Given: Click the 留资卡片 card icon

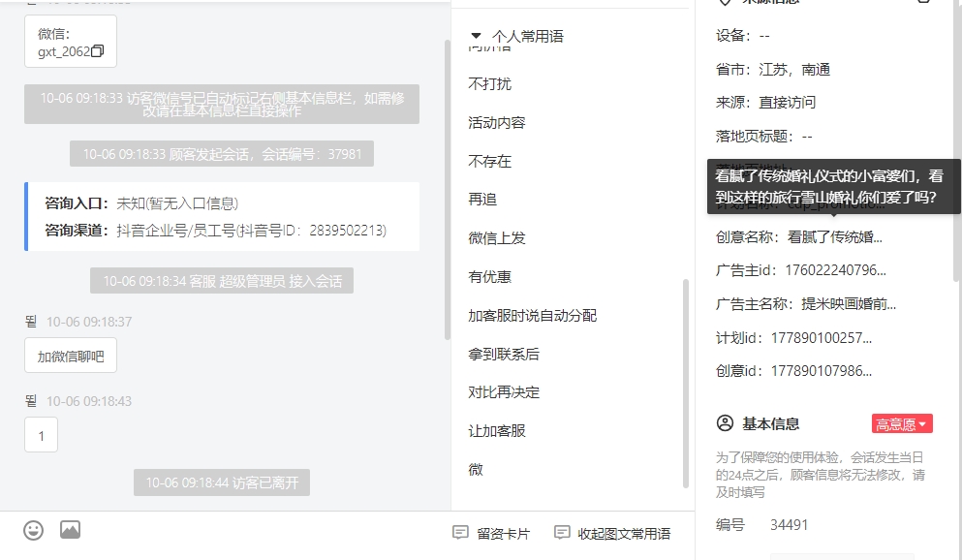Looking at the screenshot, I should point(460,533).
